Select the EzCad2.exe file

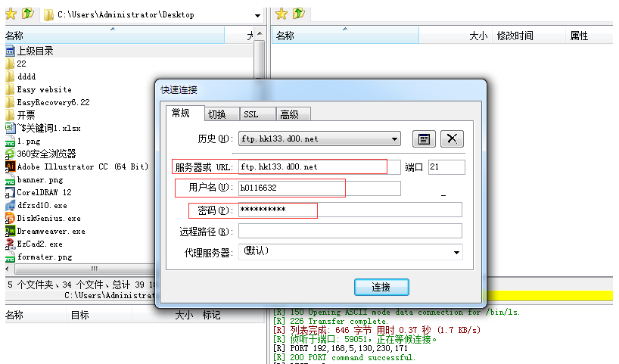pos(34,244)
